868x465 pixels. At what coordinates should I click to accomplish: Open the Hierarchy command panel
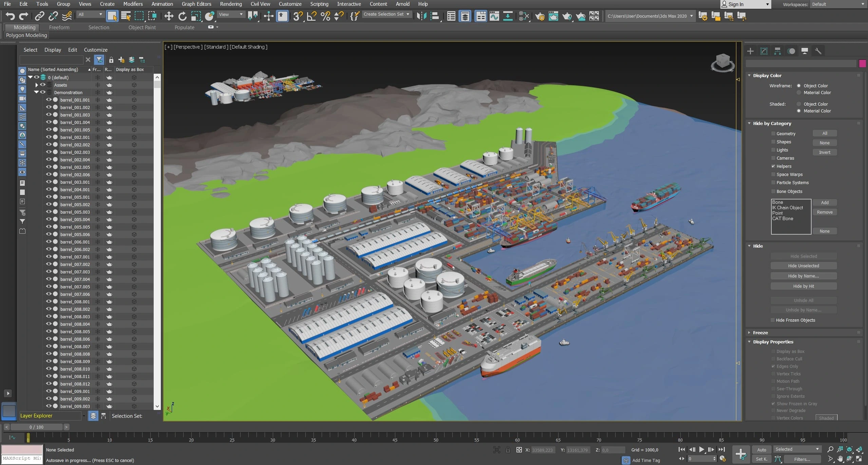(777, 51)
